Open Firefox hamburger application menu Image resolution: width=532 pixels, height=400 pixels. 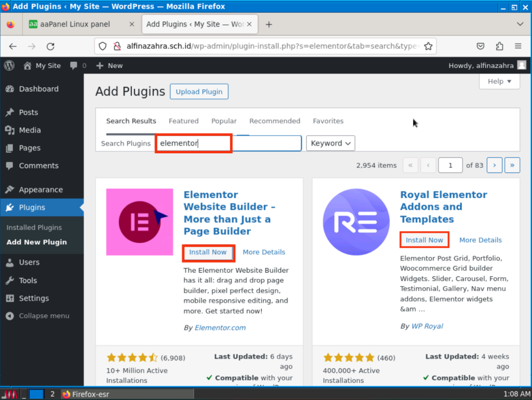(518, 46)
